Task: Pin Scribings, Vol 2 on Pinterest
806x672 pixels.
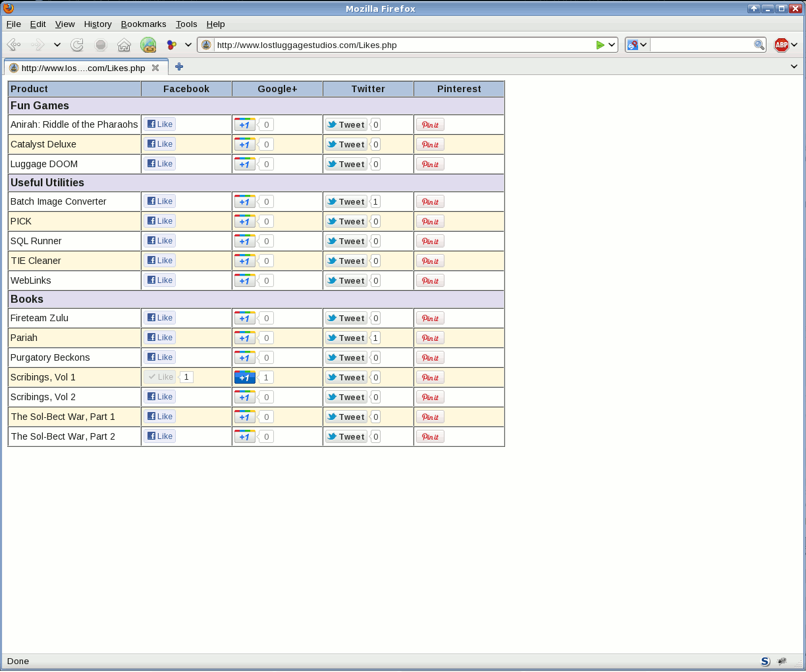Action: click(430, 397)
